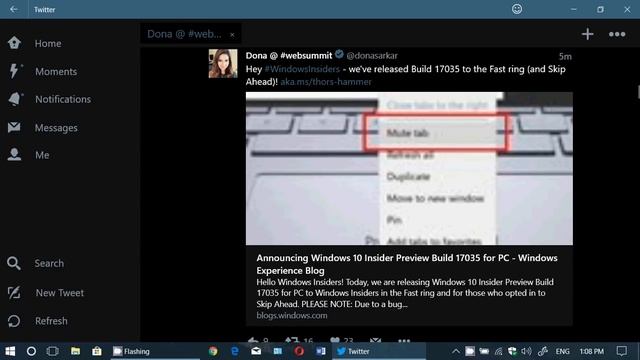Image resolution: width=640 pixels, height=360 pixels.
Task: Open Task View in taskbar
Action: (52, 351)
